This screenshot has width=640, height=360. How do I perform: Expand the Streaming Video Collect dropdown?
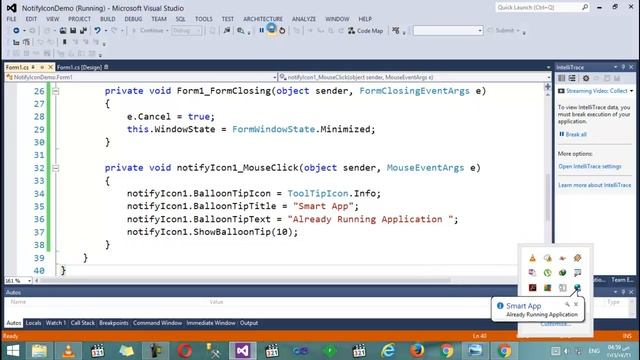[631, 91]
